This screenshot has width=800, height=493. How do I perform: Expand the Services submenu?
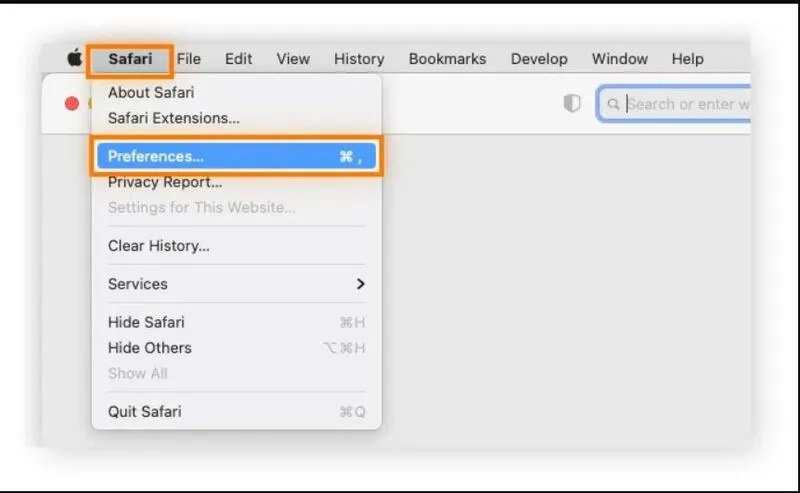[236, 284]
